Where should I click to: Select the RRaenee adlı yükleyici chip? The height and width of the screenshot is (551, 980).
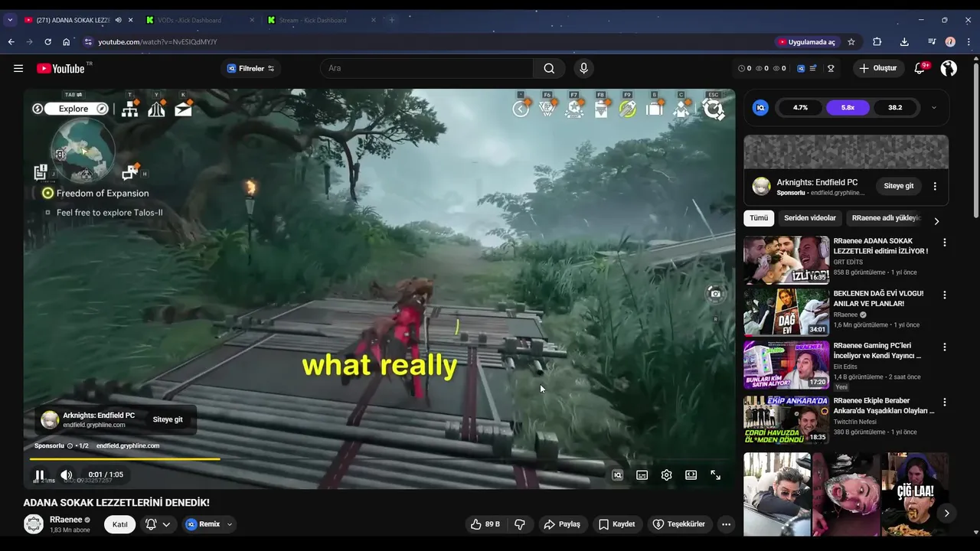click(x=886, y=218)
